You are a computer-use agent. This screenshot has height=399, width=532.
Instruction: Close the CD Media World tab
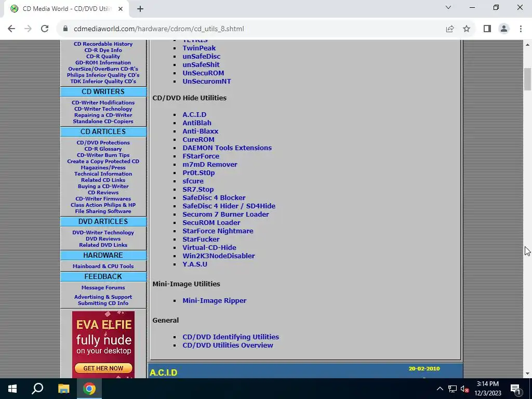121,9
